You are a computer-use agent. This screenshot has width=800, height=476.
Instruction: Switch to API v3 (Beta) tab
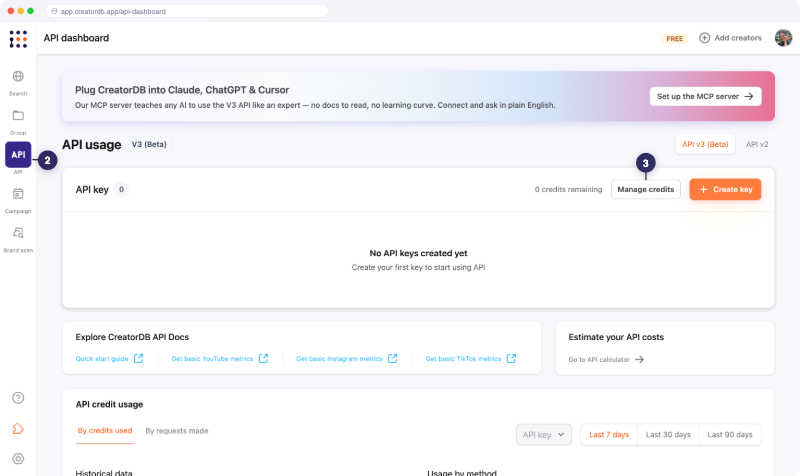705,144
